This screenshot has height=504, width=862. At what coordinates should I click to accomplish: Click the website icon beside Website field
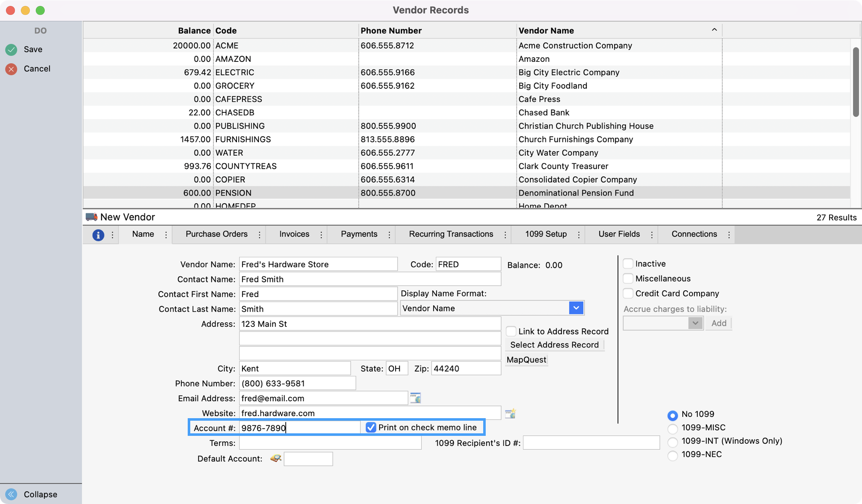point(510,413)
